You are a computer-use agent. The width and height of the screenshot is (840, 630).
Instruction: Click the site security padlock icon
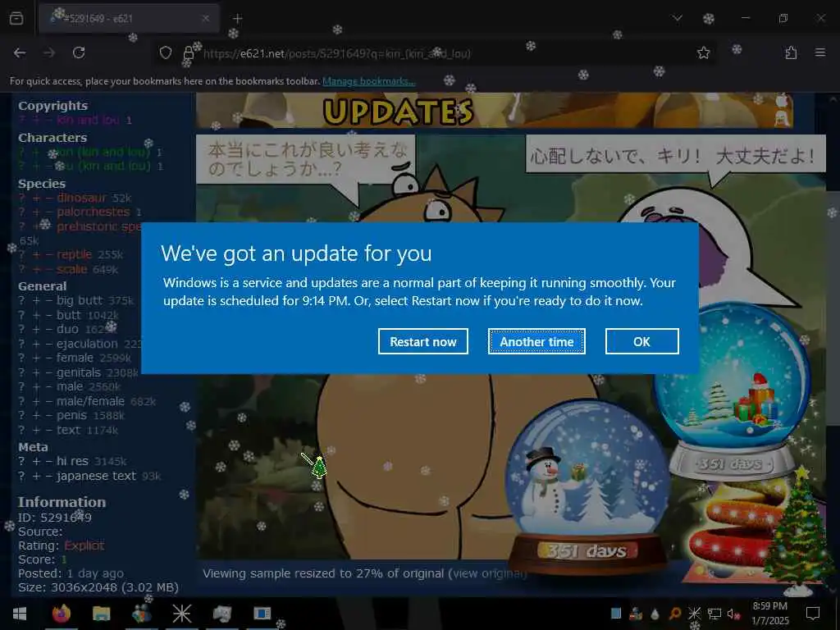[x=189, y=53]
